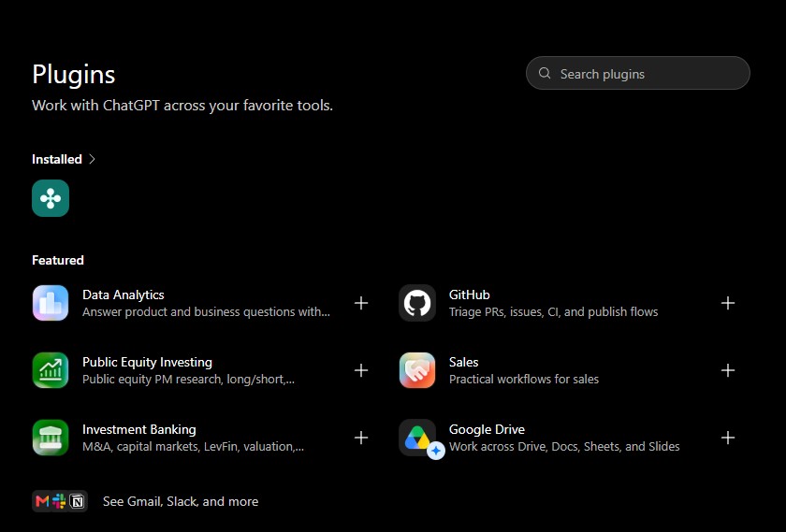The image size is (786, 532).
Task: Click the Plugins page heading
Action: [74, 75]
